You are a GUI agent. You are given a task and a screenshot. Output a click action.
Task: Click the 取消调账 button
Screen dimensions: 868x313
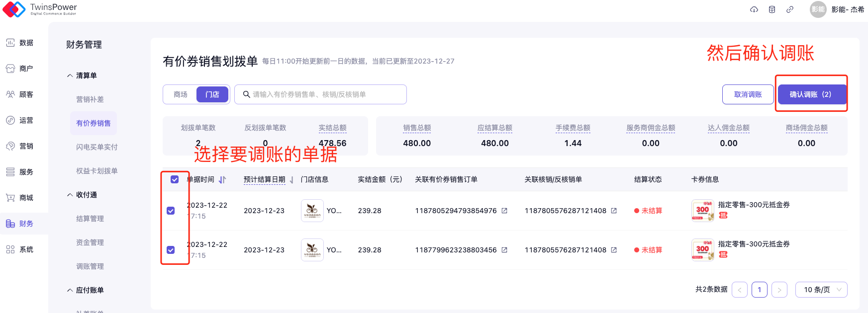(x=748, y=94)
